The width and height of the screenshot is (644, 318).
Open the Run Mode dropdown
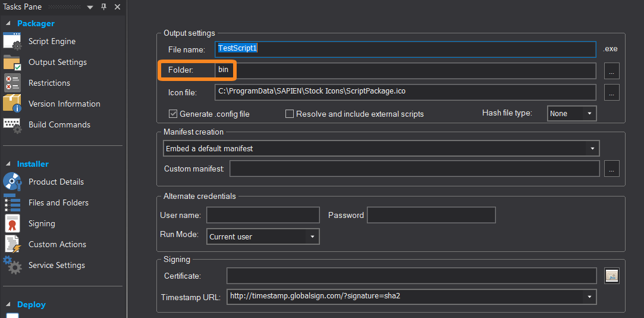tap(263, 236)
